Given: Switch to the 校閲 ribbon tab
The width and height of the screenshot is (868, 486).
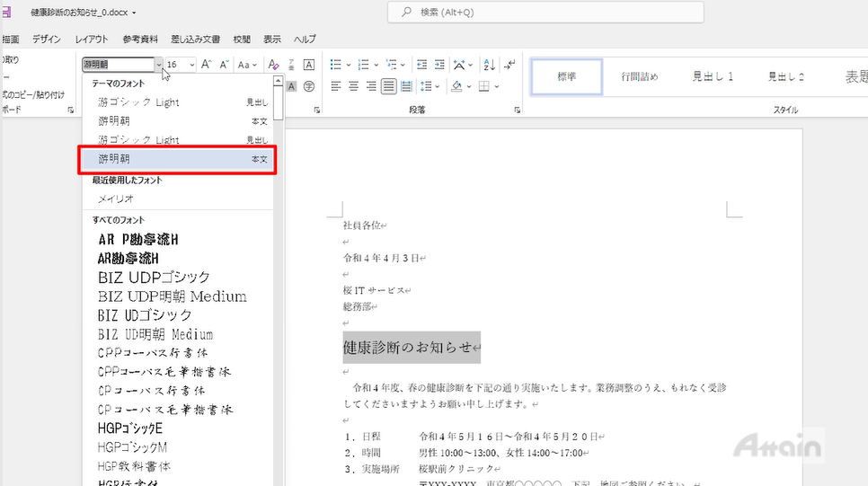Looking at the screenshot, I should 242,40.
